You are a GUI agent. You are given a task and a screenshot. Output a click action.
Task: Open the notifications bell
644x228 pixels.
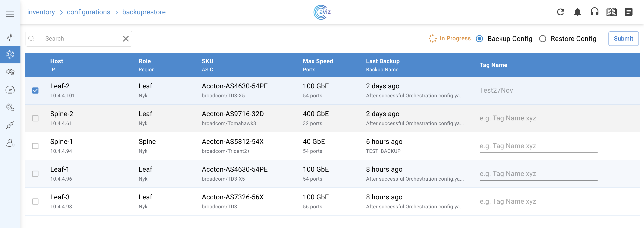(577, 12)
